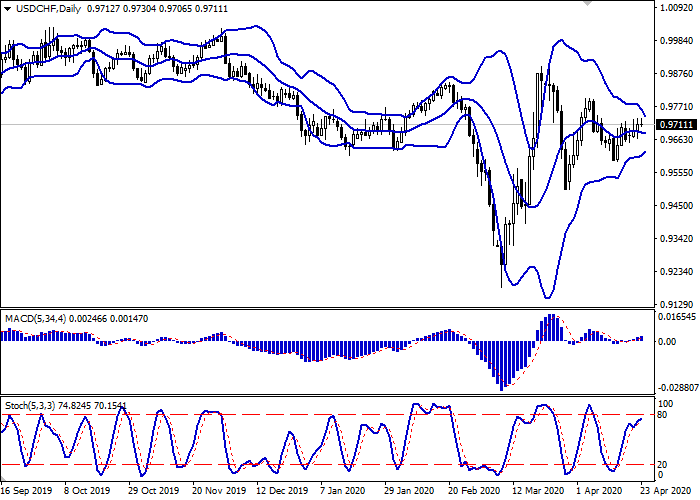Click the 7 Jan 2020 date on timeline

342,491
